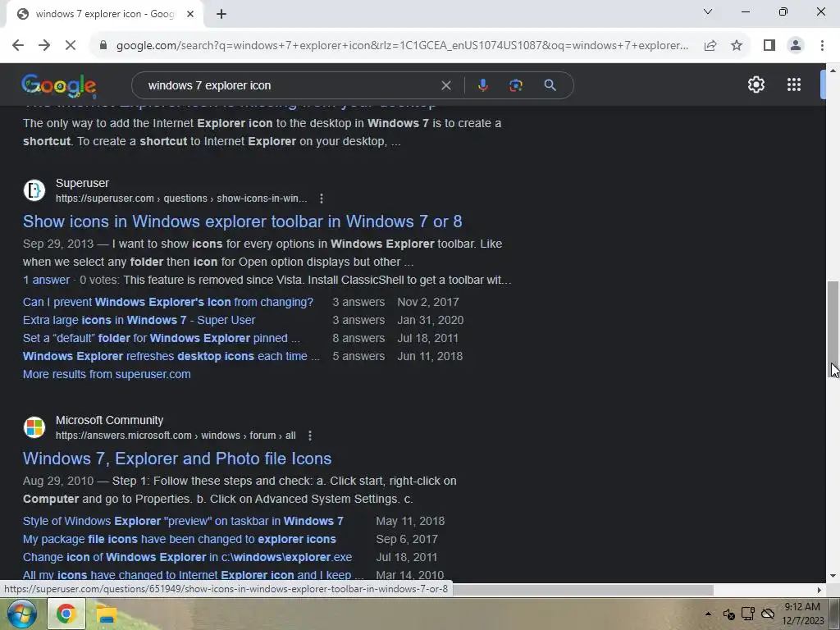Open My package file icons have been changed link
The width and height of the screenshot is (840, 630).
(180, 540)
